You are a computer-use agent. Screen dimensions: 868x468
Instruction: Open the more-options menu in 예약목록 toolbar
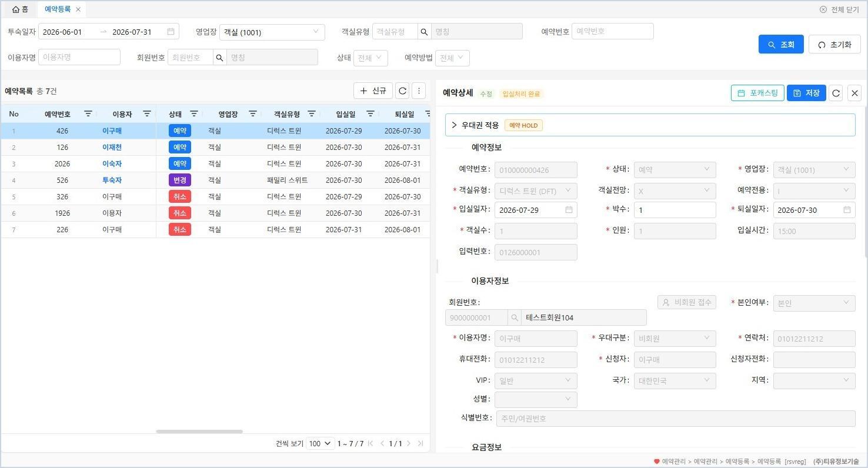pyautogui.click(x=419, y=91)
